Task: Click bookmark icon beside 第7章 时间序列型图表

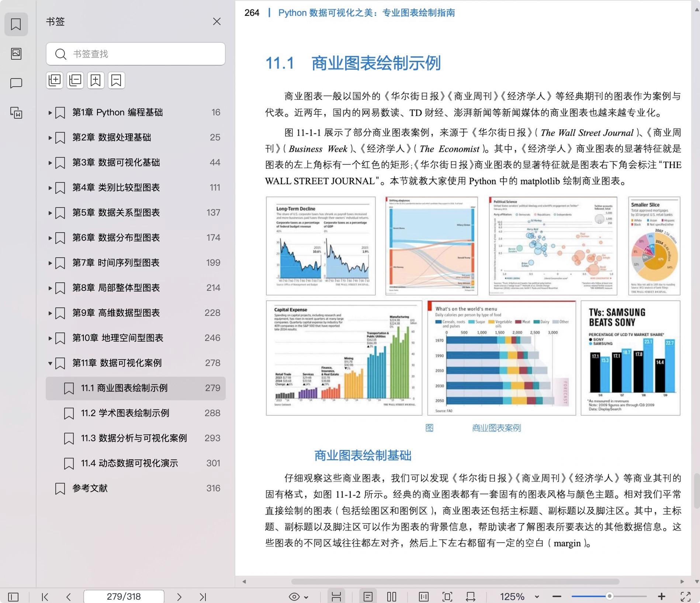Action: coord(60,263)
